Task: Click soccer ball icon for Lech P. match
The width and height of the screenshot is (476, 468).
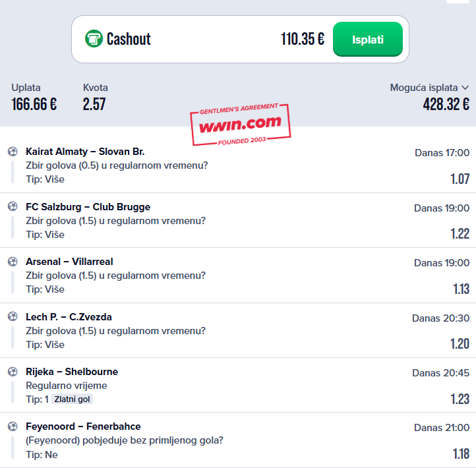Action: click(13, 316)
